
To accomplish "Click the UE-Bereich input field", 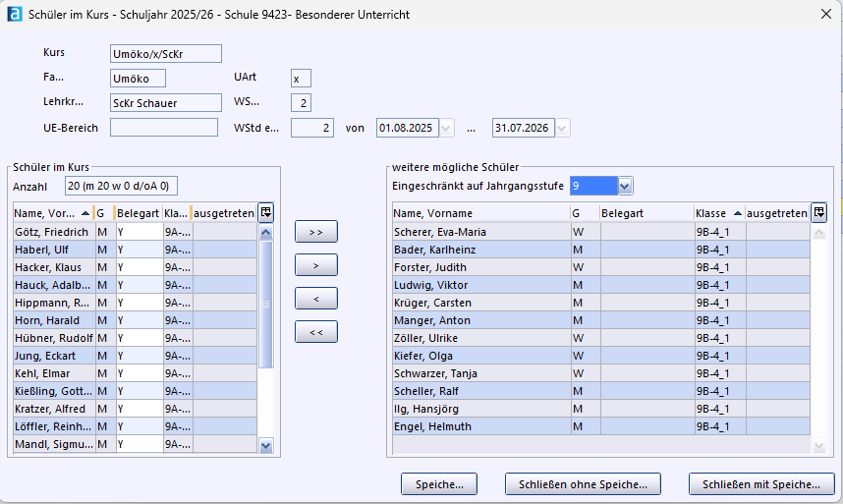I will coord(164,128).
